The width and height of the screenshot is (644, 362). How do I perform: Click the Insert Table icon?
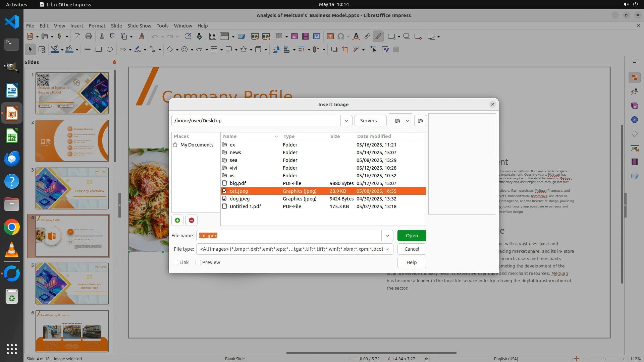click(279, 37)
